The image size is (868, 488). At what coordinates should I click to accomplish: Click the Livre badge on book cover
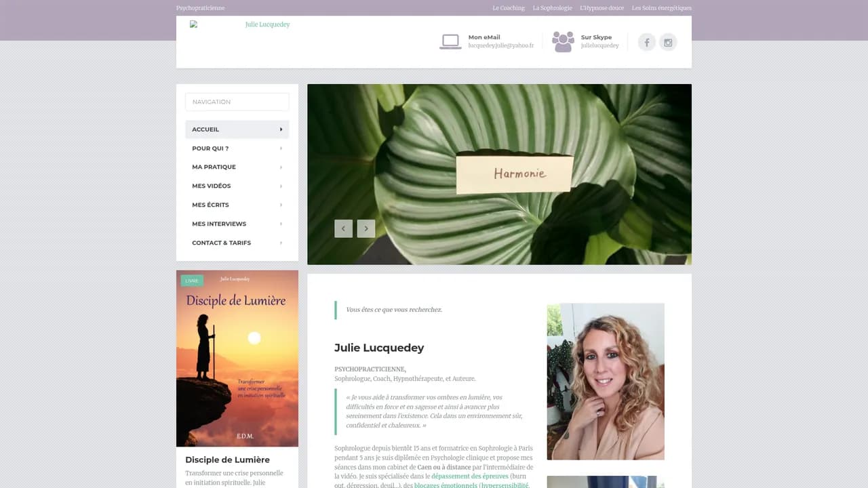[192, 281]
